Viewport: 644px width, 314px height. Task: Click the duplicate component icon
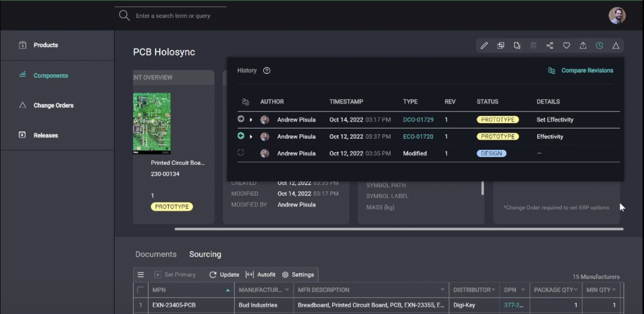[x=501, y=45]
